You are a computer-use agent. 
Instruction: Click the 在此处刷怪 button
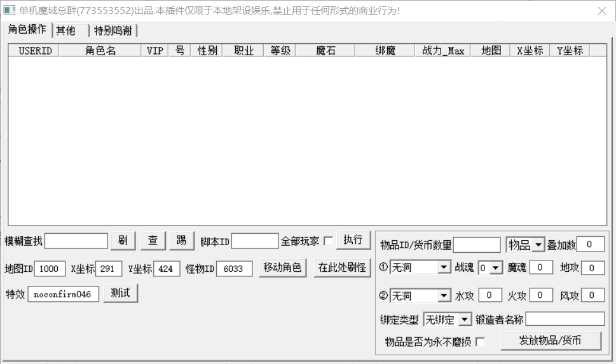pyautogui.click(x=342, y=267)
